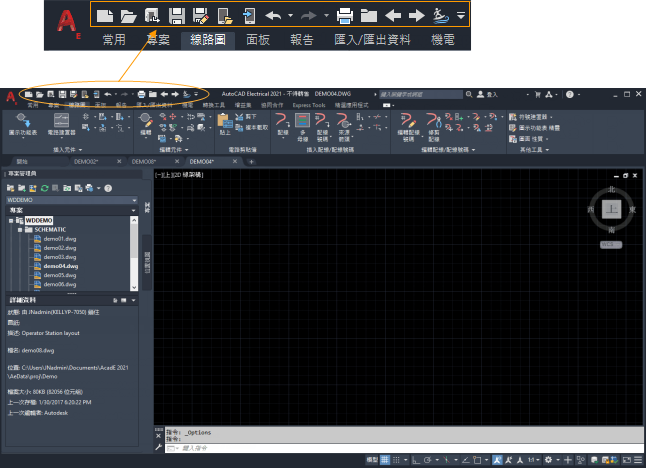Toggle Isometric Drafting in the status bar
Viewport: 646px width, 468px height.
[x=447, y=460]
